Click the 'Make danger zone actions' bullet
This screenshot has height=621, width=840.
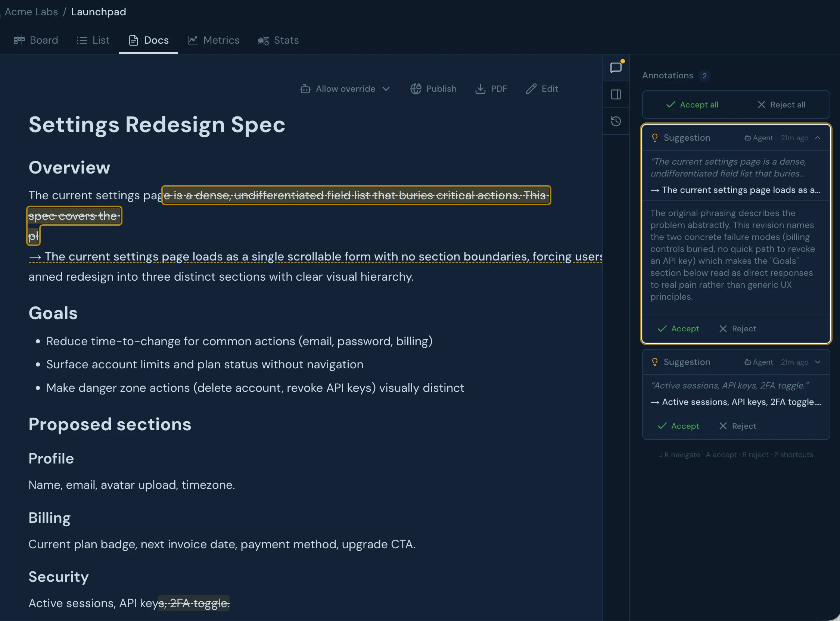(x=255, y=388)
